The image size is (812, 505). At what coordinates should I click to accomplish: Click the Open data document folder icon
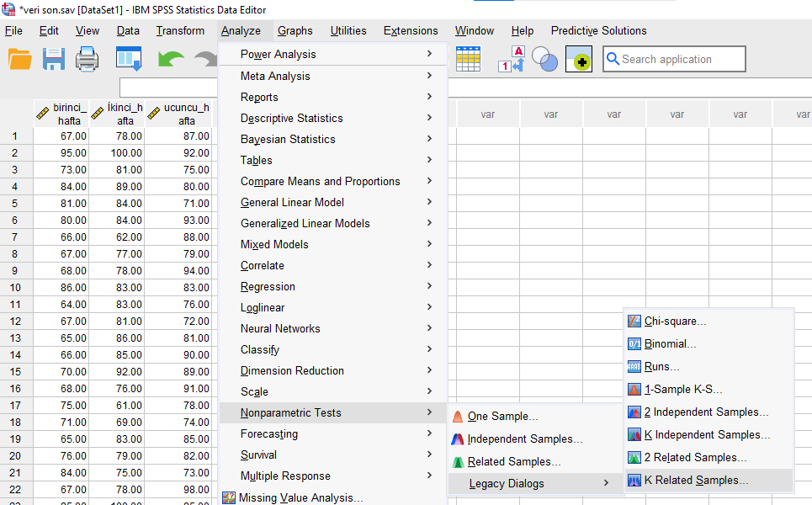point(19,59)
